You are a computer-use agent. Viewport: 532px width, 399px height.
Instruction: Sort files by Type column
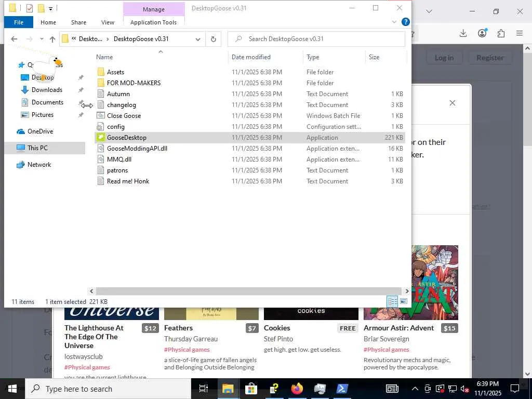[312, 57]
